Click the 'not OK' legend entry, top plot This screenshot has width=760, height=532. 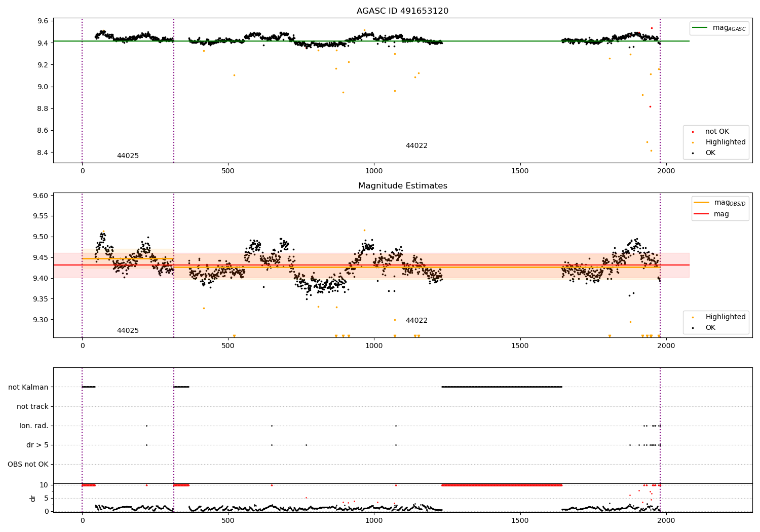[x=717, y=132]
